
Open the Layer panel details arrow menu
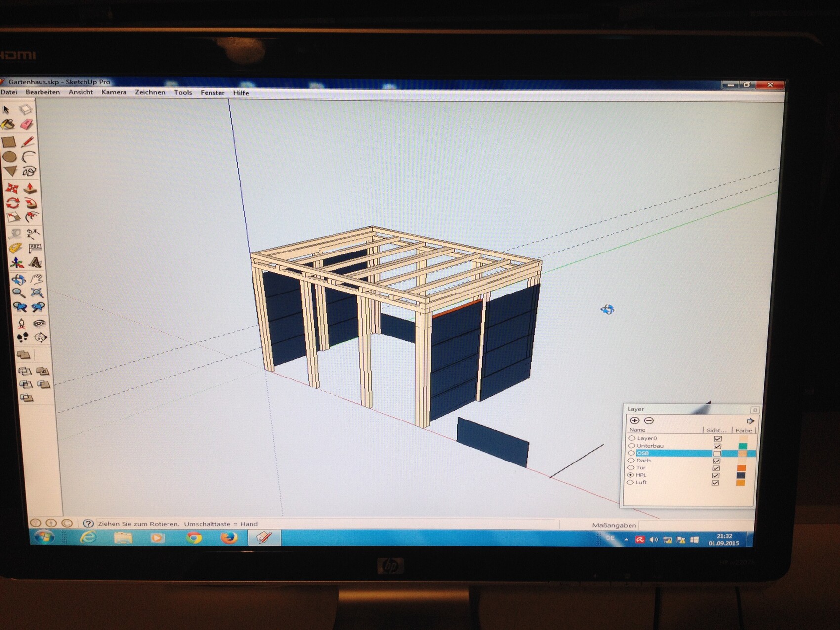(x=750, y=421)
